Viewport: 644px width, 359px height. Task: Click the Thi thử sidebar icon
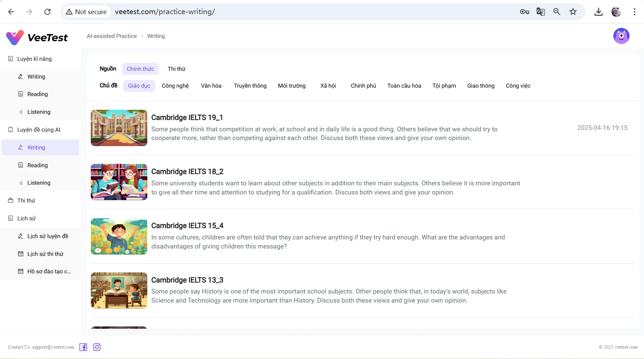(11, 200)
